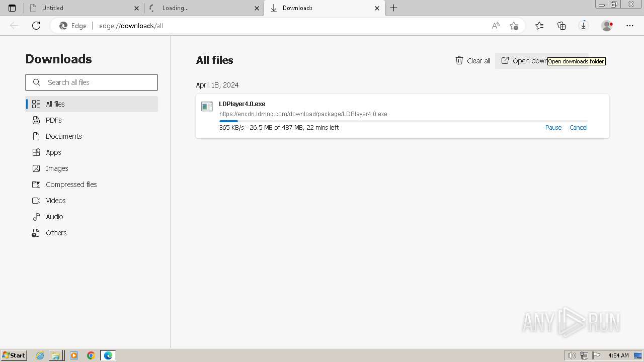644x362 pixels.
Task: Filter downloads by PDFs
Action: (92, 120)
